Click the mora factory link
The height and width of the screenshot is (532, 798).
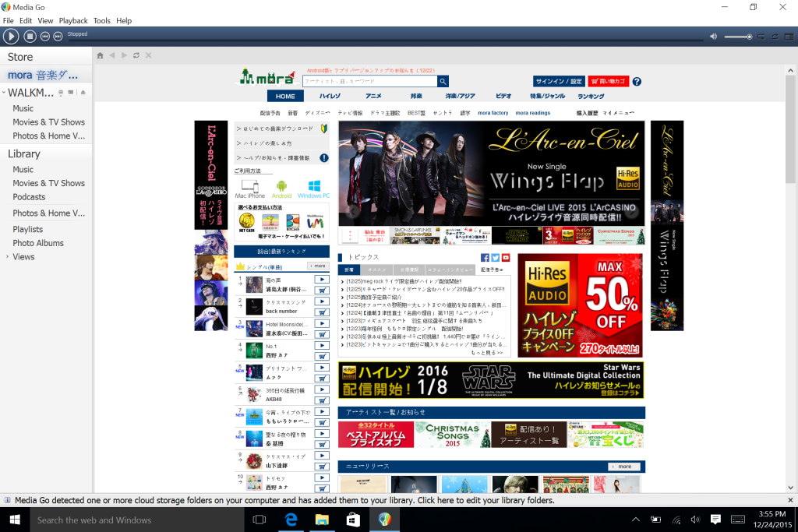(x=493, y=113)
